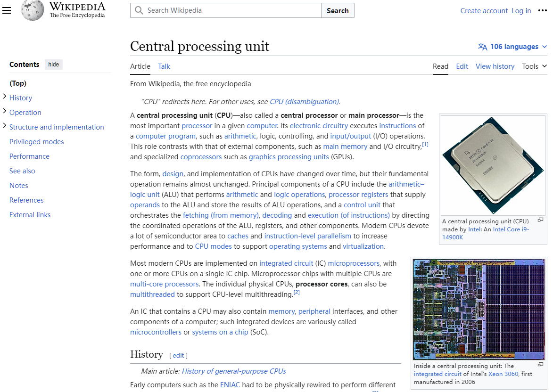
Task: Enlarge the Xeon 3060 die image
Action: [x=539, y=364]
